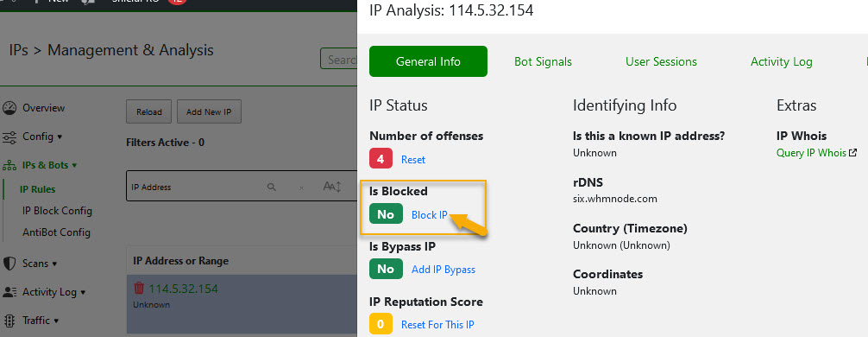Click the Reload button
The image size is (868, 337).
(x=149, y=112)
